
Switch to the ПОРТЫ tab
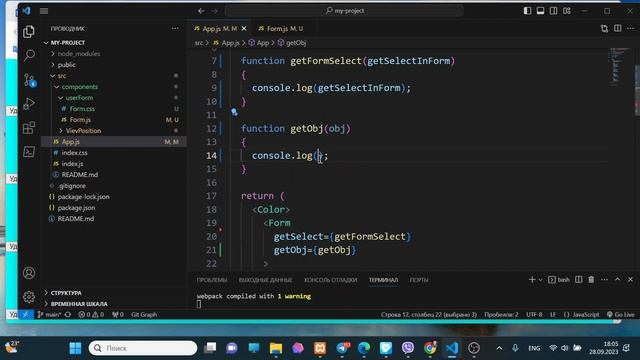pos(419,280)
